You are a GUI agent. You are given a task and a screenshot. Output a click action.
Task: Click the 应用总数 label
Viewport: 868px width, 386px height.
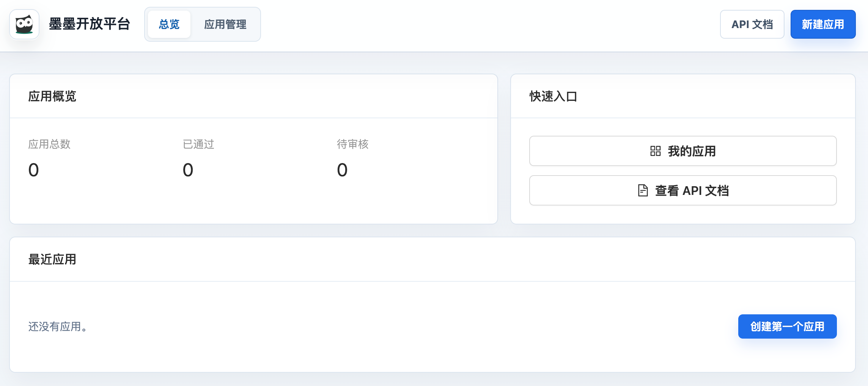tap(49, 144)
